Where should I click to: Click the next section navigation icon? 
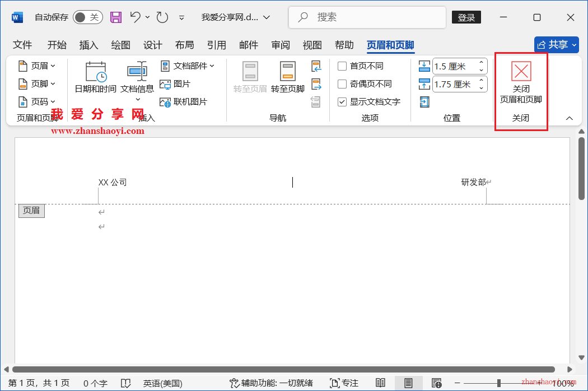[x=316, y=84]
